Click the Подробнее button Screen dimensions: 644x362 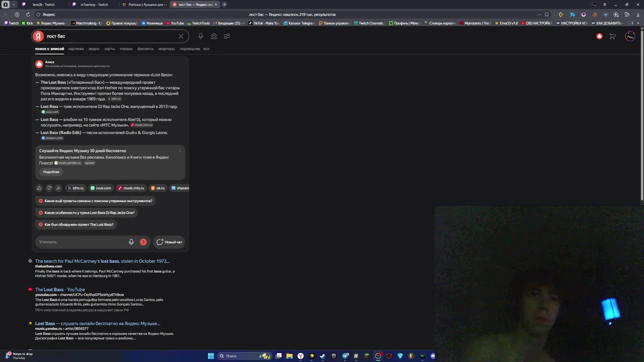coord(51,172)
